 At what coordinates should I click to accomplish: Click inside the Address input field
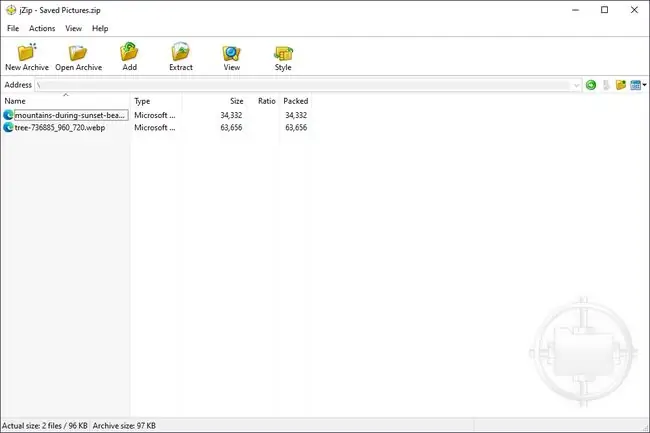click(303, 85)
